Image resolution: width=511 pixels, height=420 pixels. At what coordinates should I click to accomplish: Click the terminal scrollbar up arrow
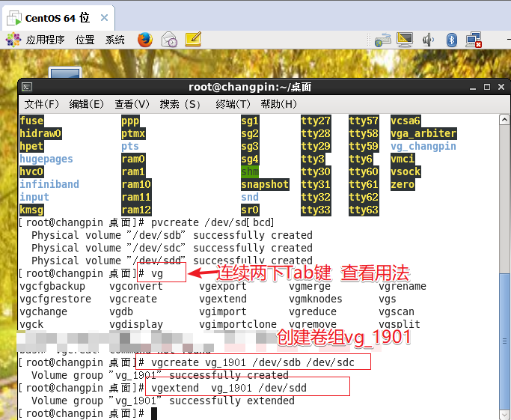point(504,120)
